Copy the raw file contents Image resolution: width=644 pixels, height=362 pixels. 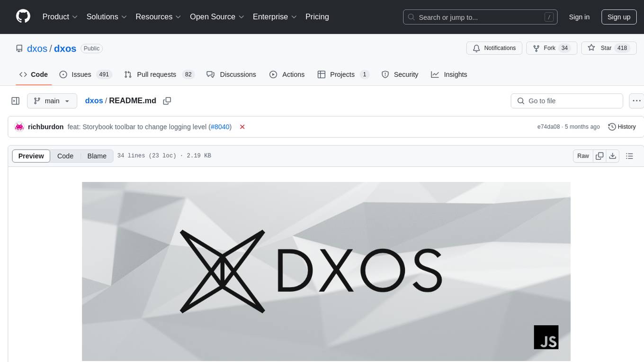tap(599, 156)
